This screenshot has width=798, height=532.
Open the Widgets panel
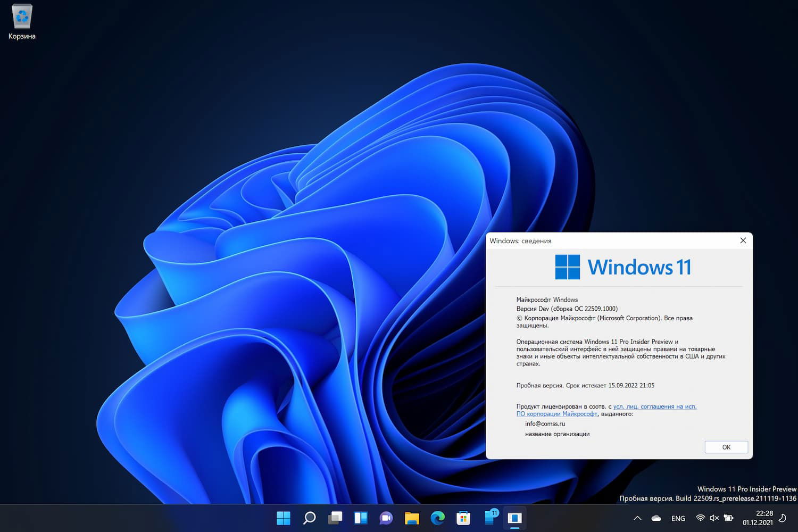pos(361,518)
